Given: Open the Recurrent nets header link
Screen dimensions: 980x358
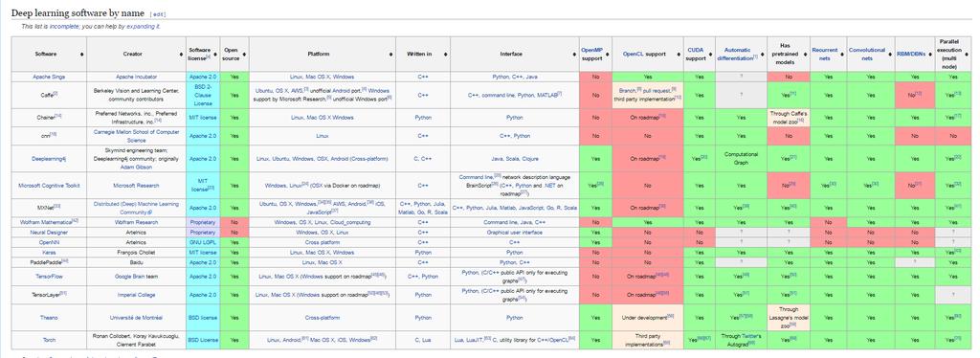Looking at the screenshot, I should 824,54.
